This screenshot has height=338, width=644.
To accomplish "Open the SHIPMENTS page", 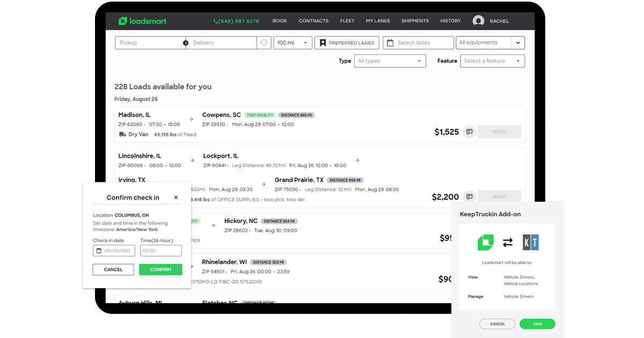I will click(415, 21).
